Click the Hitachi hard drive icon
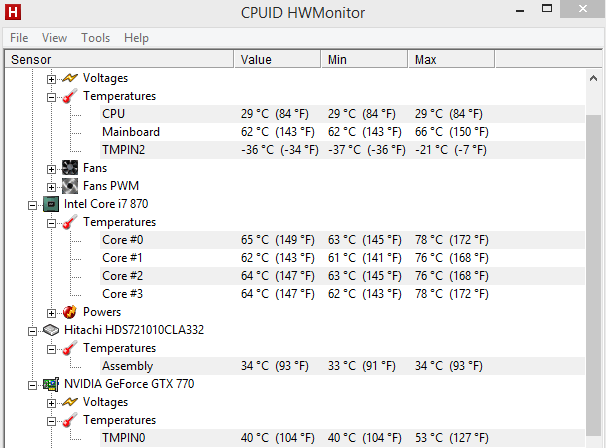 point(51,330)
